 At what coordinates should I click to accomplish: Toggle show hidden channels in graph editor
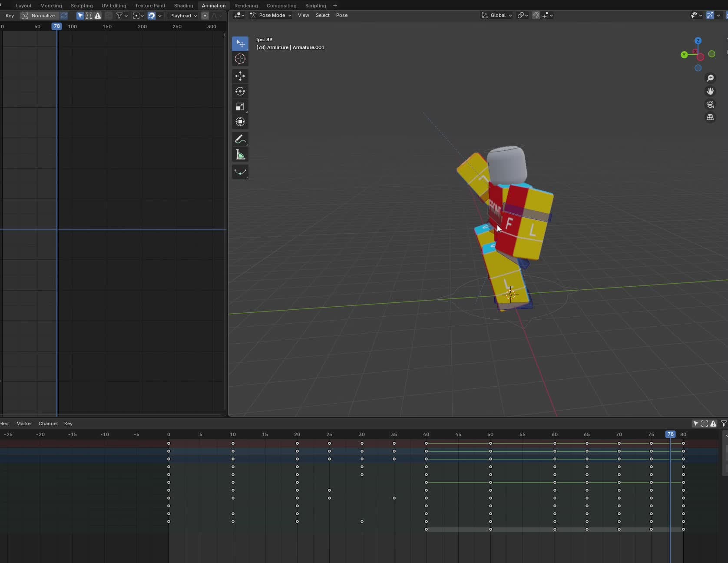pos(89,16)
